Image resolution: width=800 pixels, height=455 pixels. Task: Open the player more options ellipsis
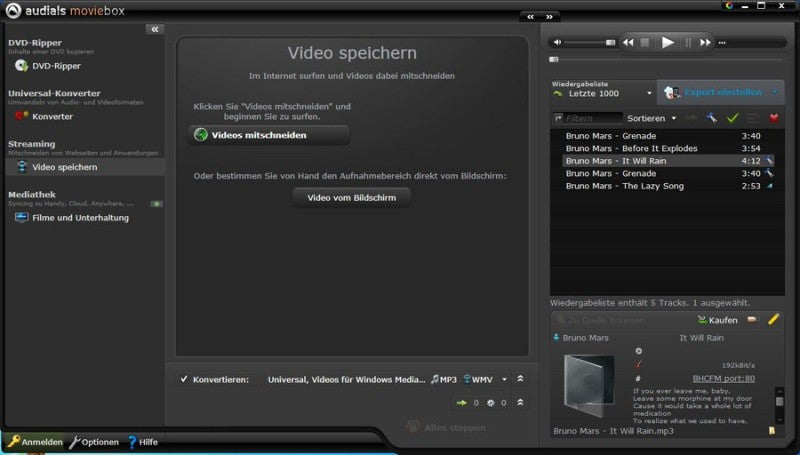[x=722, y=43]
